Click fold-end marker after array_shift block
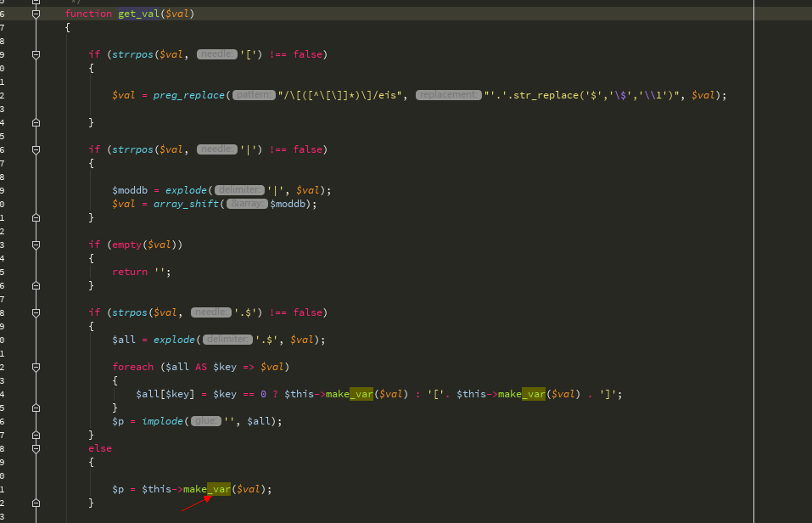The height and width of the screenshot is (523, 812). (x=36, y=217)
